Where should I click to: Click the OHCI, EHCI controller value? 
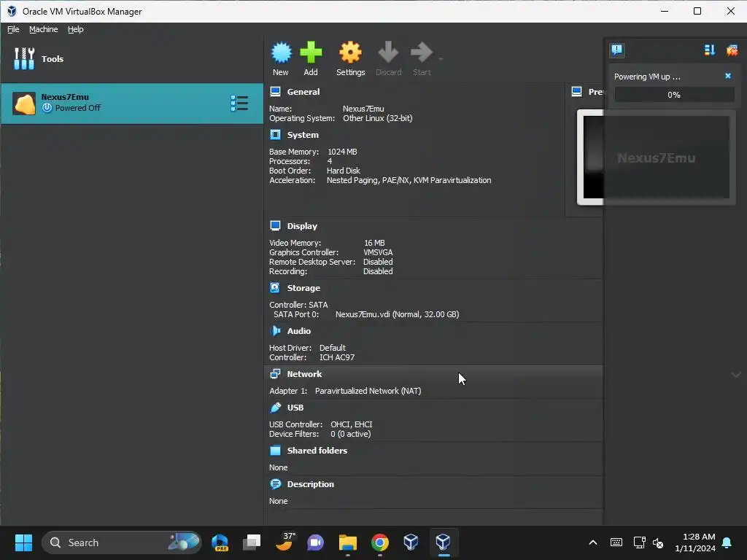pos(352,424)
